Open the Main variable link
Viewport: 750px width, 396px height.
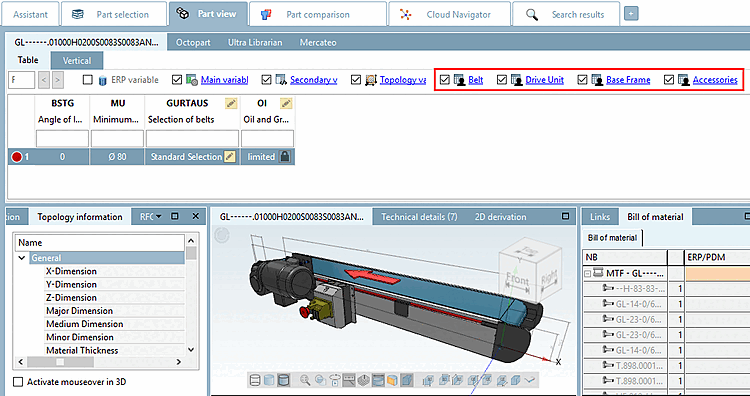(x=224, y=80)
